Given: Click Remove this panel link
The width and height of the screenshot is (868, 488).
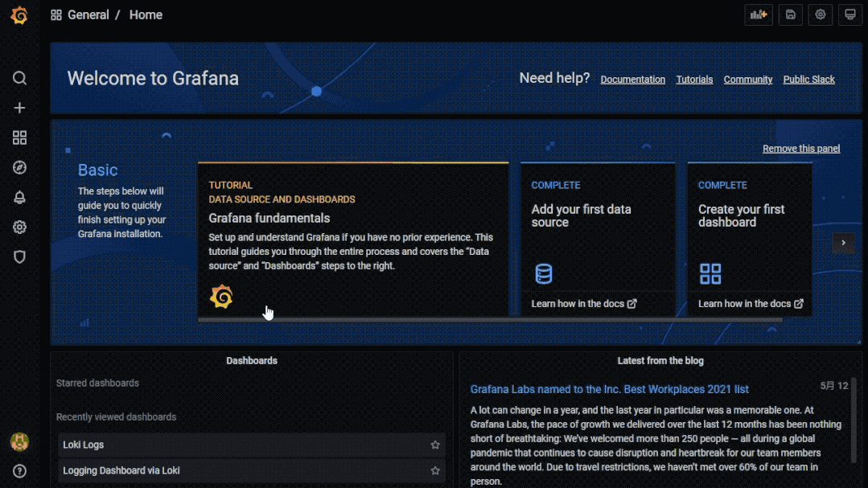Looking at the screenshot, I should coord(801,149).
